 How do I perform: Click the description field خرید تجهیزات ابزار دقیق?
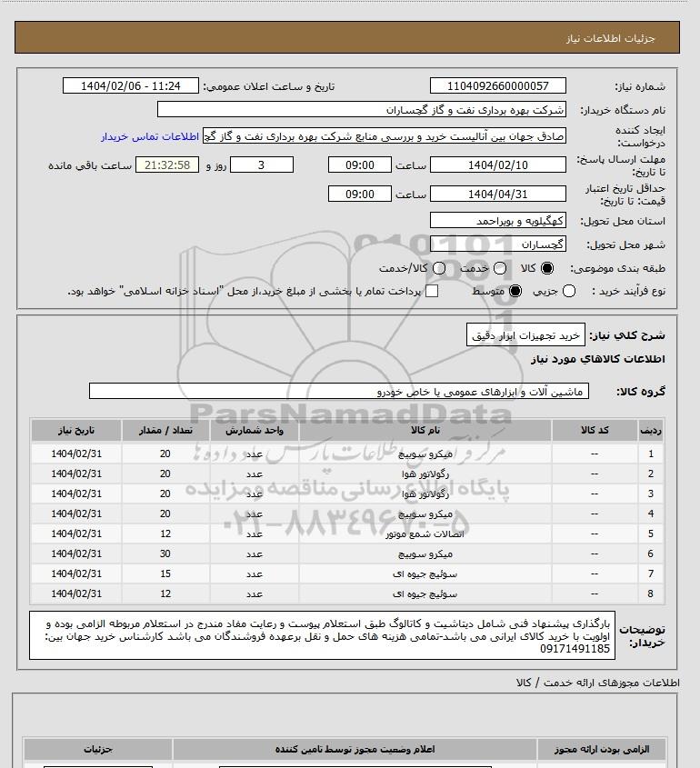[x=525, y=335]
